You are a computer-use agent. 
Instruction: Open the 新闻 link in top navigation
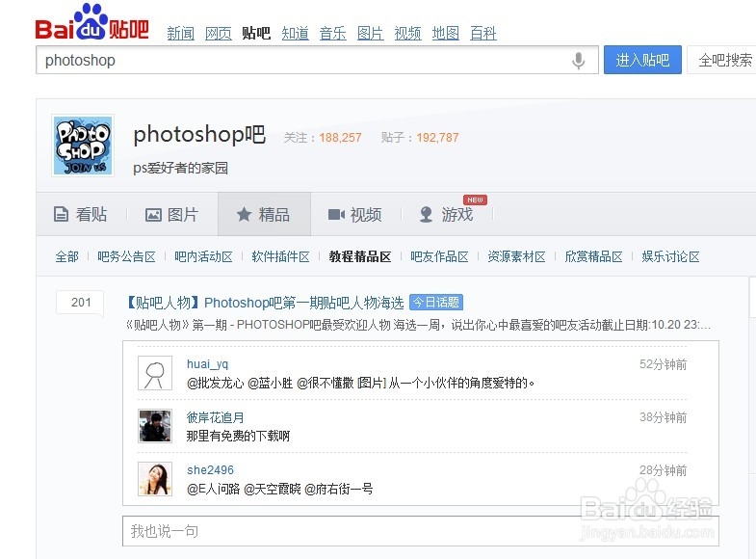(181, 34)
